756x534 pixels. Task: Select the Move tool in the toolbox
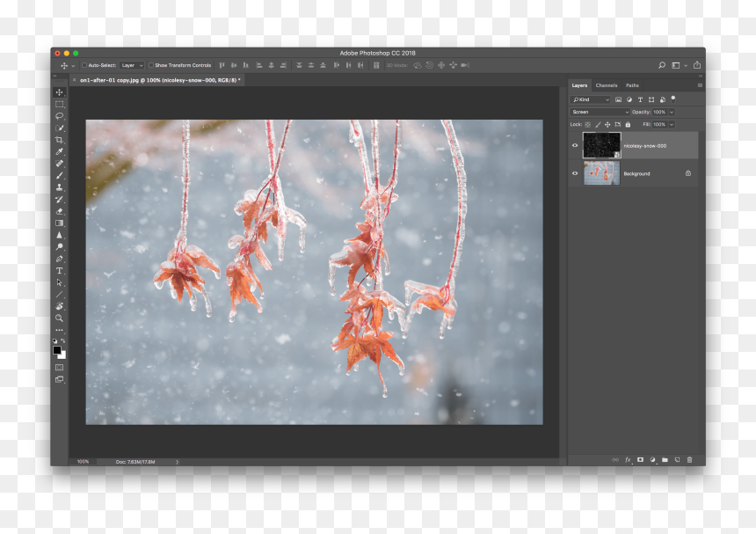[59, 92]
